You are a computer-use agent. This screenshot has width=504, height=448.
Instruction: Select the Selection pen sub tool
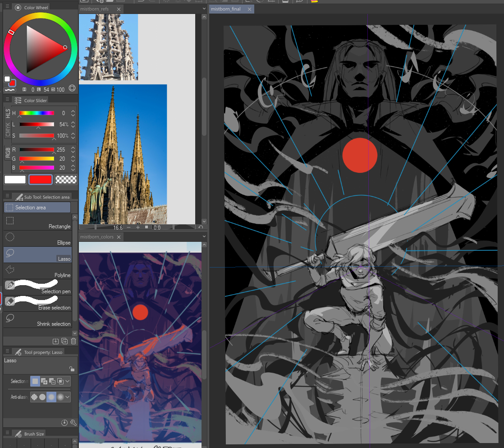(37, 286)
